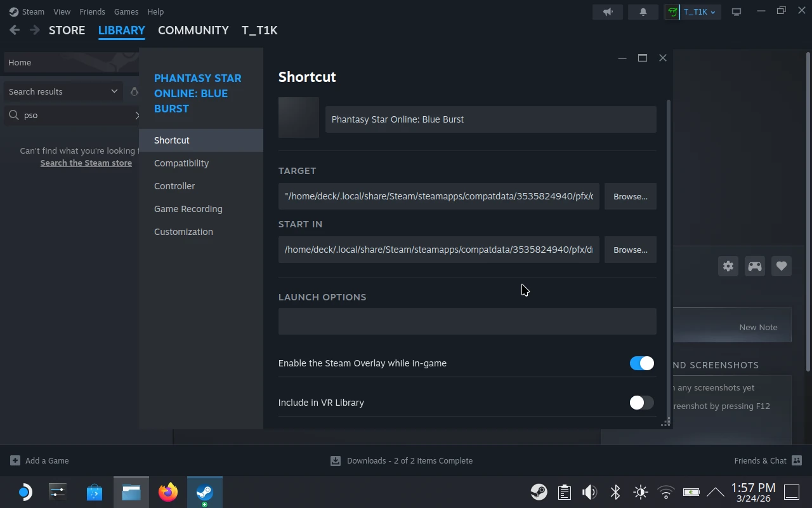
Task: Expand the Search results dropdown
Action: click(x=114, y=91)
